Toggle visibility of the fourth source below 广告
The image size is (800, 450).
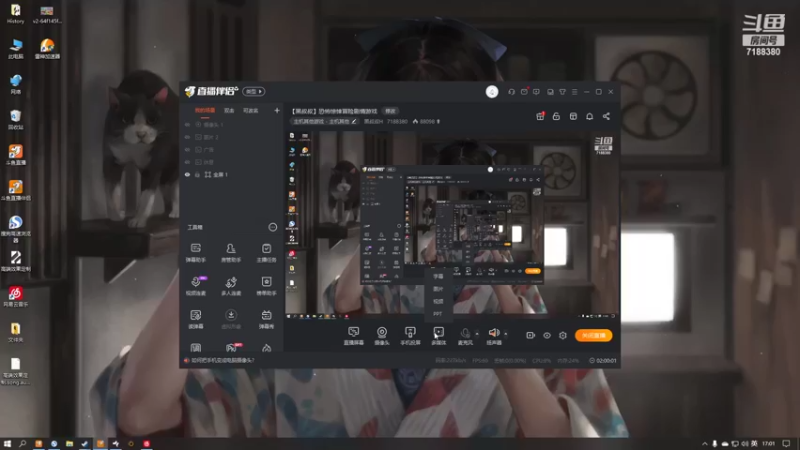tap(187, 162)
